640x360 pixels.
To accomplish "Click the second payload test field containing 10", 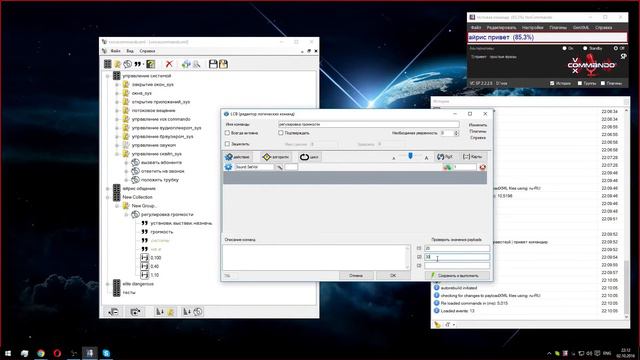I will pyautogui.click(x=457, y=257).
